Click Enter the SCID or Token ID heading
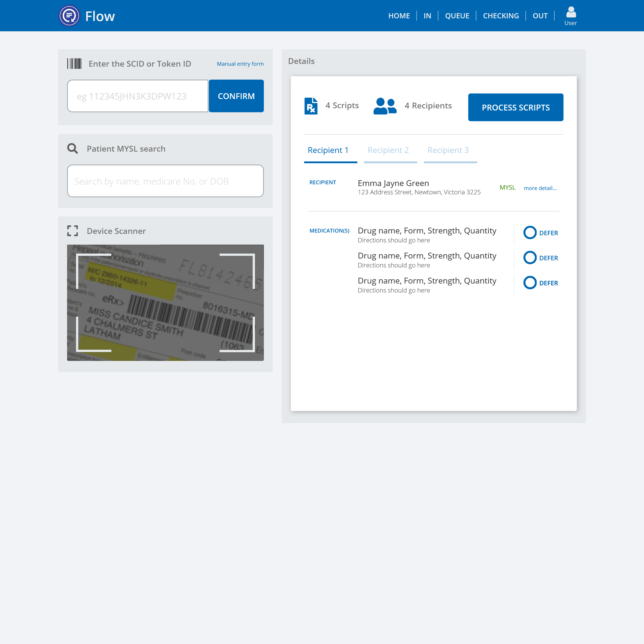644x644 pixels. point(140,64)
